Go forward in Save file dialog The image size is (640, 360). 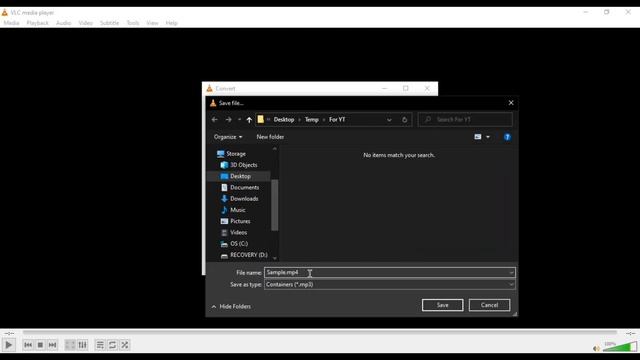pos(228,120)
